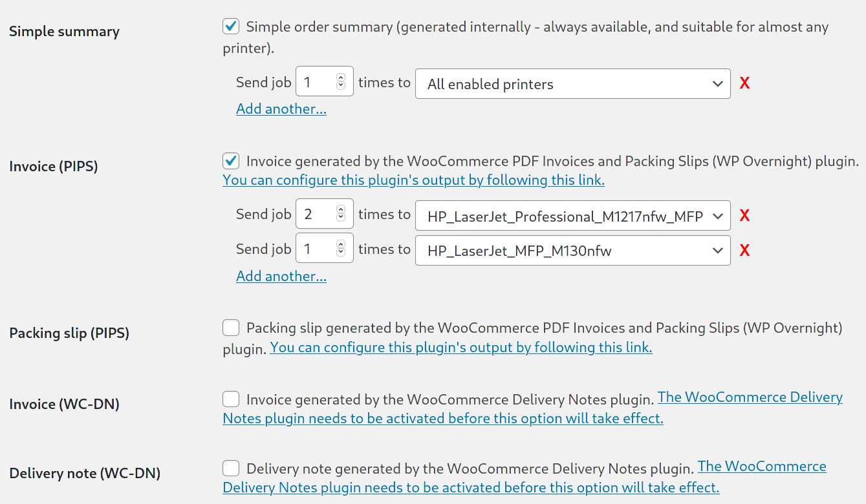Disable the Invoice (PIPS) checkbox
Image resolution: width=866 pixels, height=504 pixels.
tap(231, 161)
